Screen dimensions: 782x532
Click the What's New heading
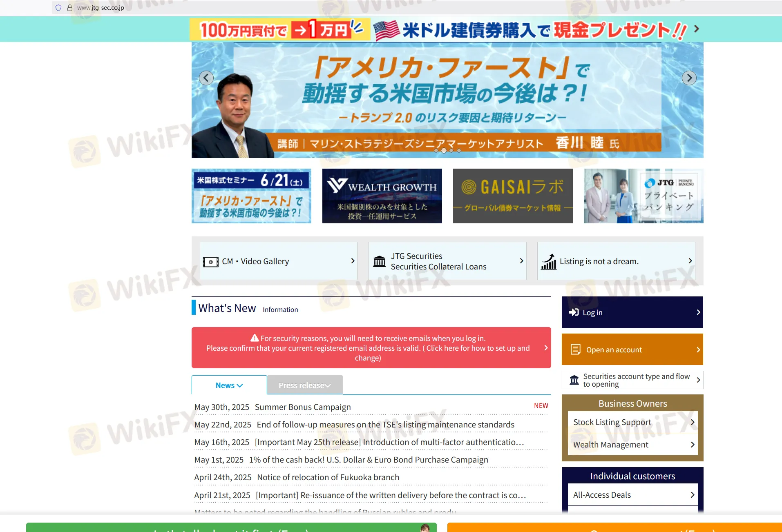pyautogui.click(x=227, y=308)
